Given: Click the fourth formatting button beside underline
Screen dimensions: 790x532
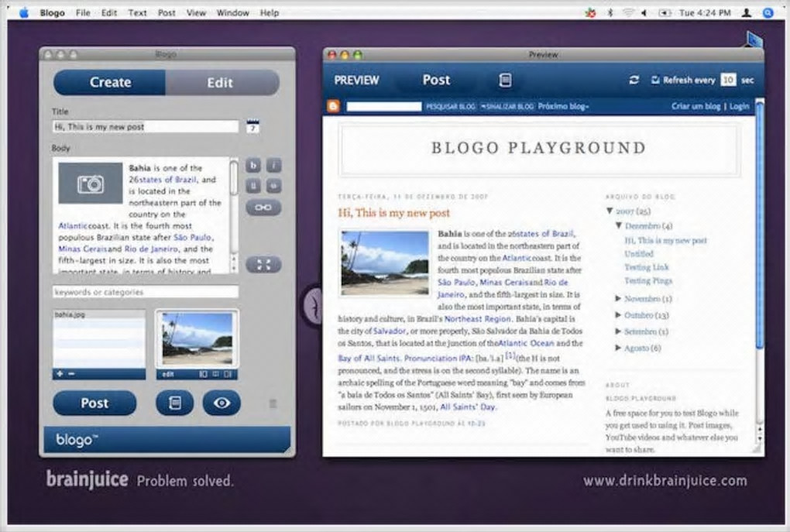Looking at the screenshot, I should point(273,186).
